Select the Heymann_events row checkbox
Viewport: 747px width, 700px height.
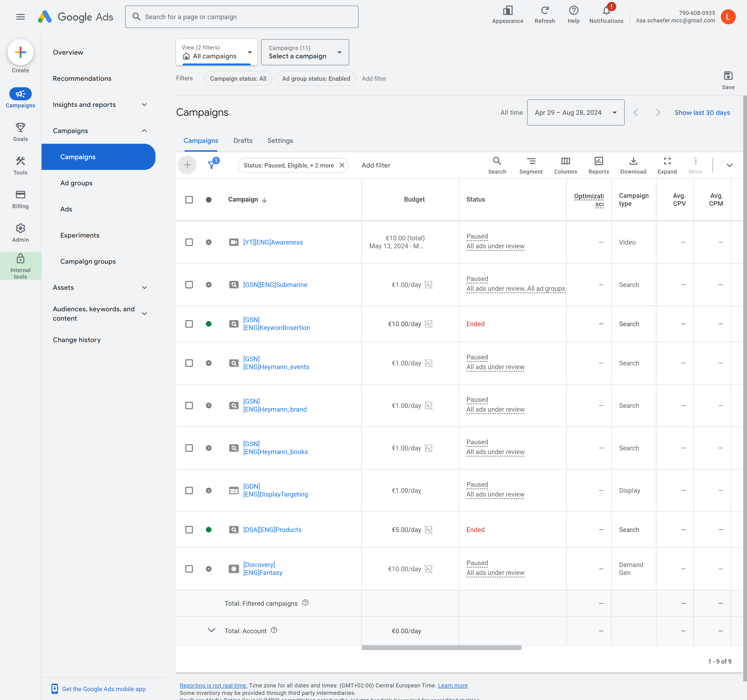(189, 363)
